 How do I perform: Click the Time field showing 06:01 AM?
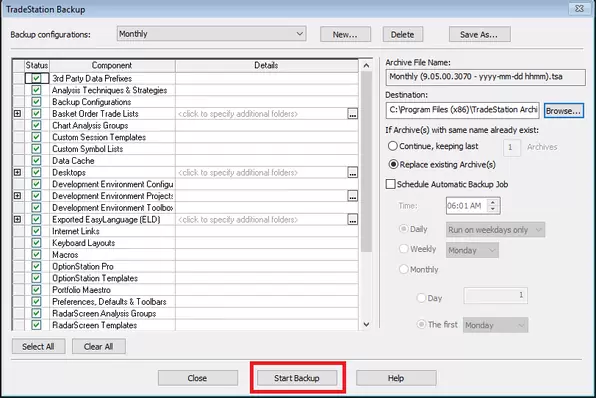[467, 206]
